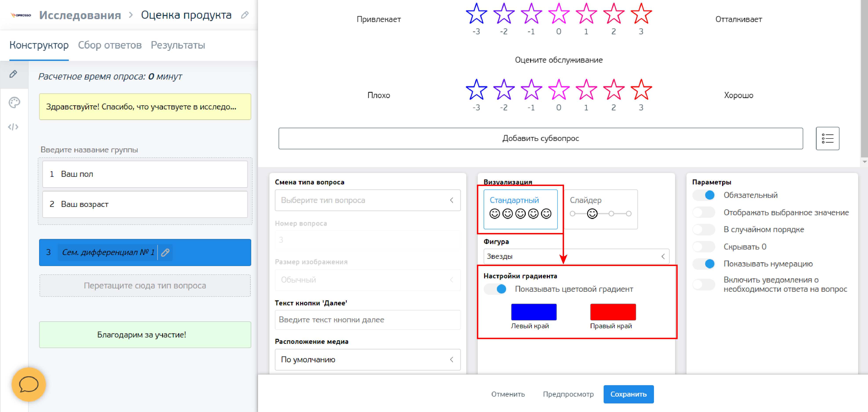Viewport: 868px width, 412px height.
Task: Click the Отталкивает right label
Action: (x=738, y=20)
